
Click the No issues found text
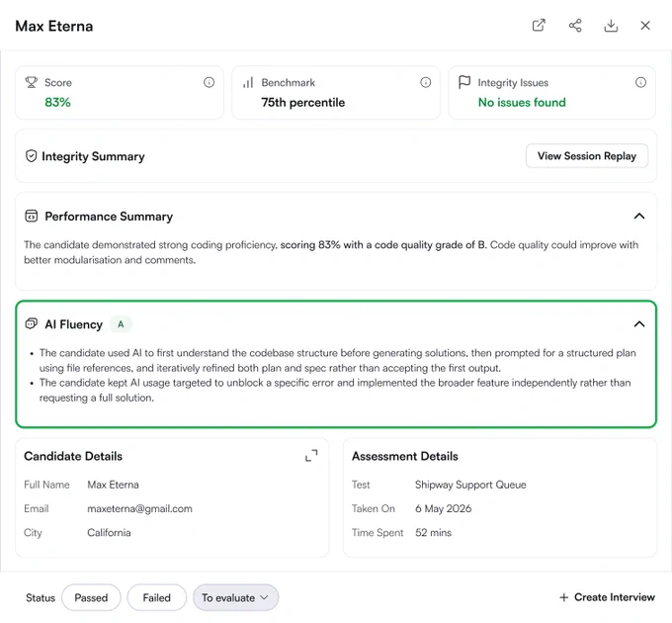coord(522,103)
